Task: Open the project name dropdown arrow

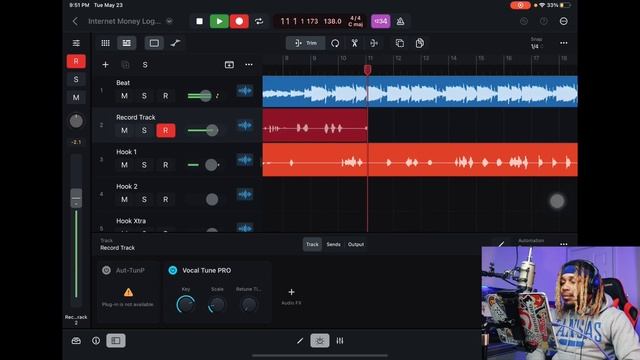Action: tap(169, 21)
